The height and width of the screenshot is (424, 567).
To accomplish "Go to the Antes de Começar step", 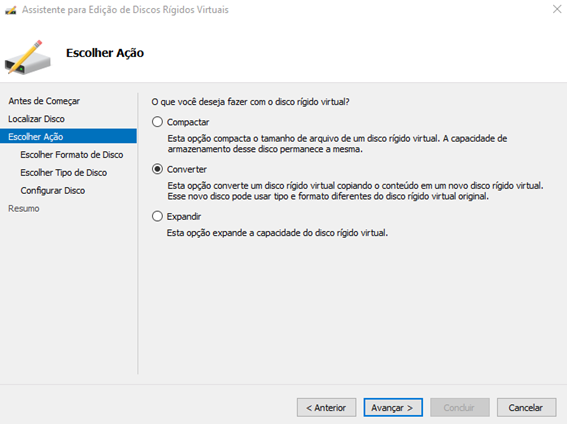I will click(44, 101).
